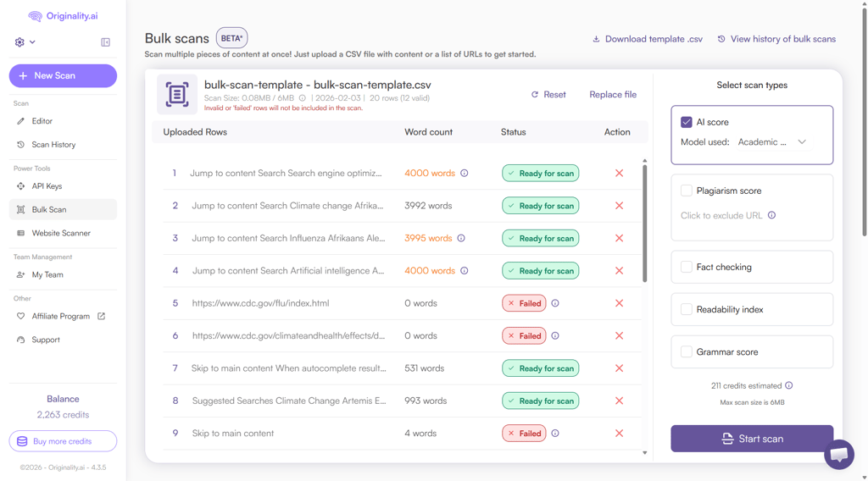Delete row 7 from list
This screenshot has height=481, width=868.
(620, 368)
